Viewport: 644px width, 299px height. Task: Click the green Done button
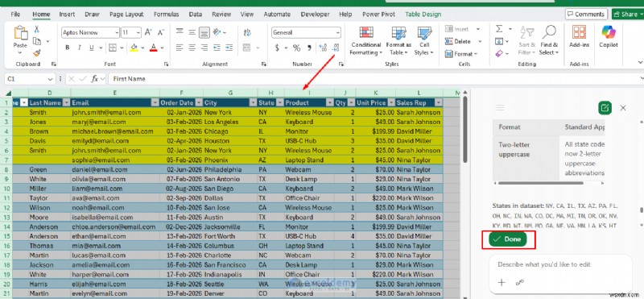508,239
